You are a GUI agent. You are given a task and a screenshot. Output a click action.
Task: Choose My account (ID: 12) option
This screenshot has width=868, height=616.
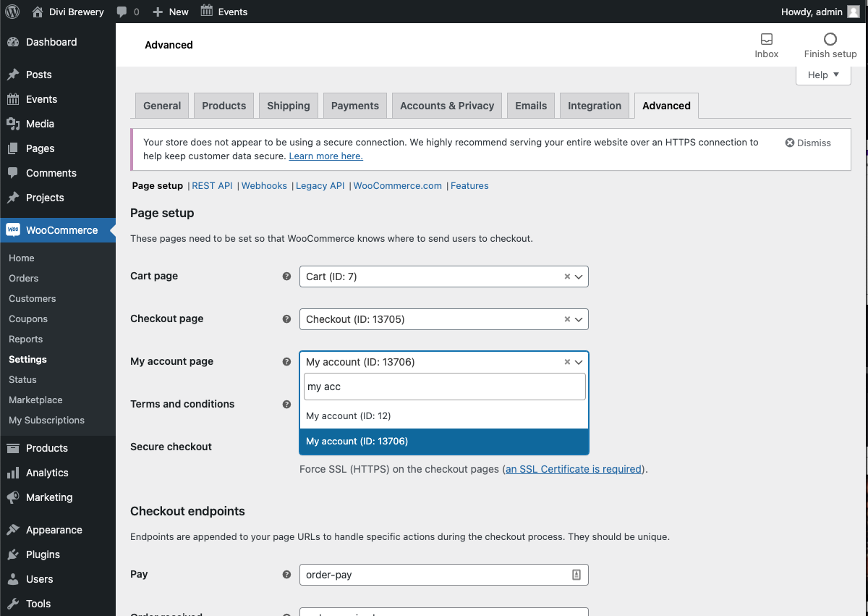tap(444, 416)
